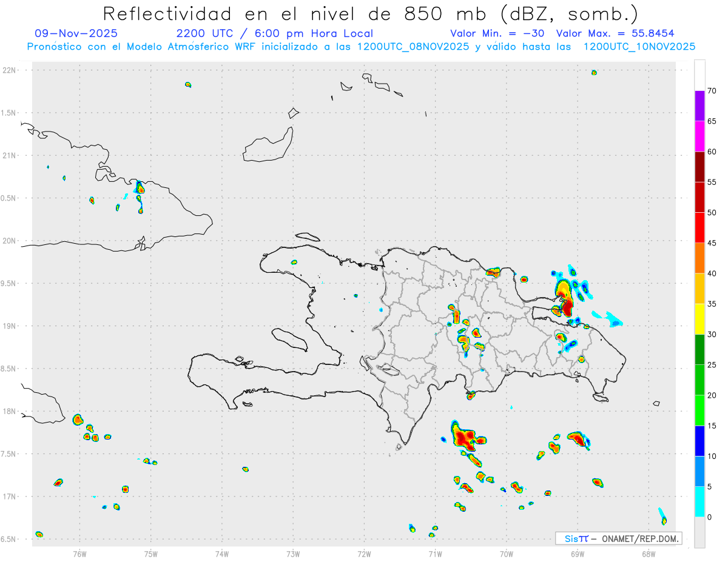728x562 pixels.
Task: Pick the bright red 45–50 dBZ swatch
Action: [699, 227]
